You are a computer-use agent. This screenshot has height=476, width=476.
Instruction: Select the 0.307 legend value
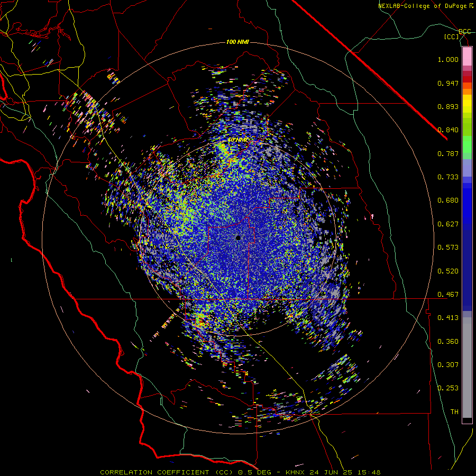point(448,365)
